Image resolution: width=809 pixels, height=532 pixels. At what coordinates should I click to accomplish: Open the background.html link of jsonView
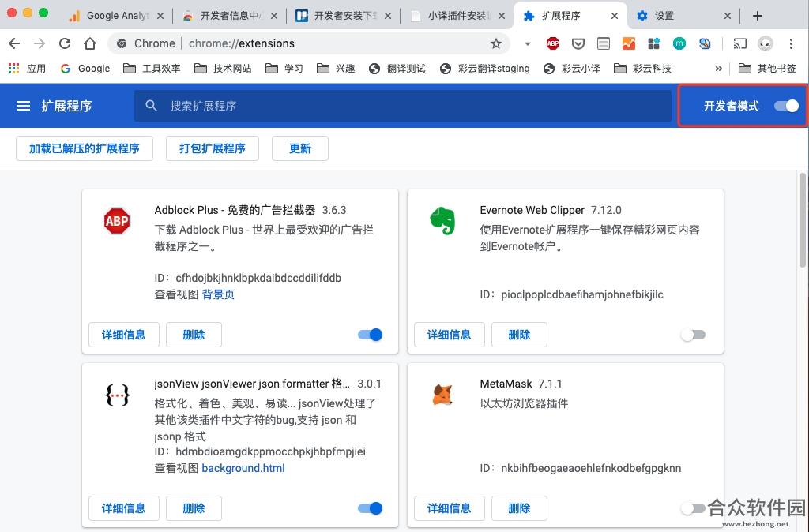click(x=243, y=468)
